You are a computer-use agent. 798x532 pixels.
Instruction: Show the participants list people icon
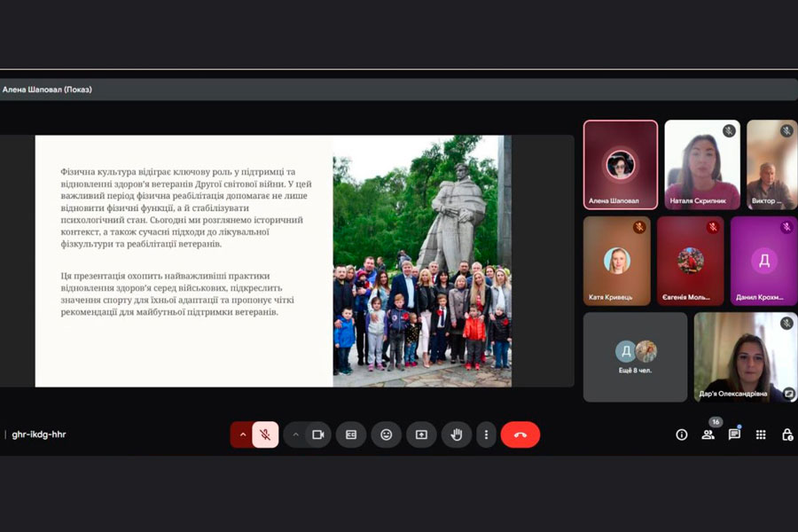coord(708,434)
